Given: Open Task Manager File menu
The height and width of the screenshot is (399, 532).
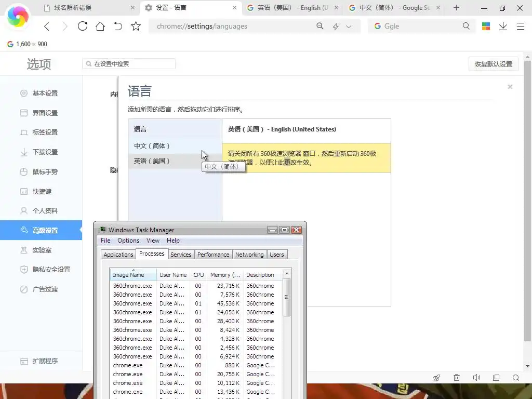Looking at the screenshot, I should 105,241.
